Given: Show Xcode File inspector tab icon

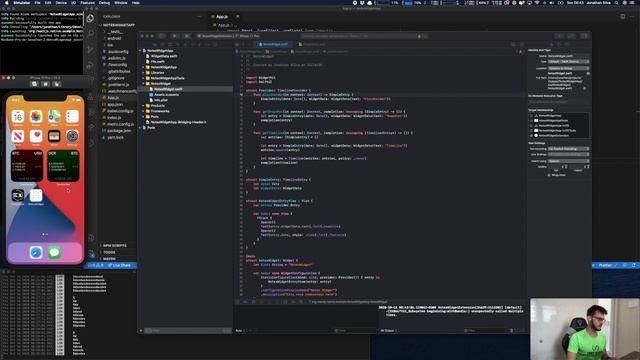Looking at the screenshot, I should click(x=551, y=44).
